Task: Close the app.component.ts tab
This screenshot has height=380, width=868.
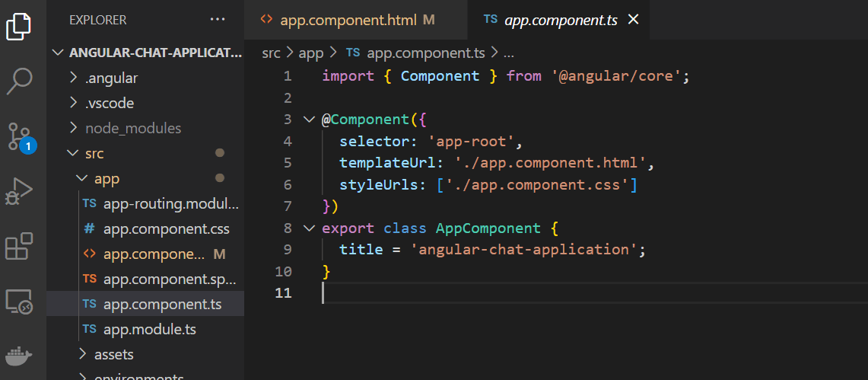Action: [633, 20]
